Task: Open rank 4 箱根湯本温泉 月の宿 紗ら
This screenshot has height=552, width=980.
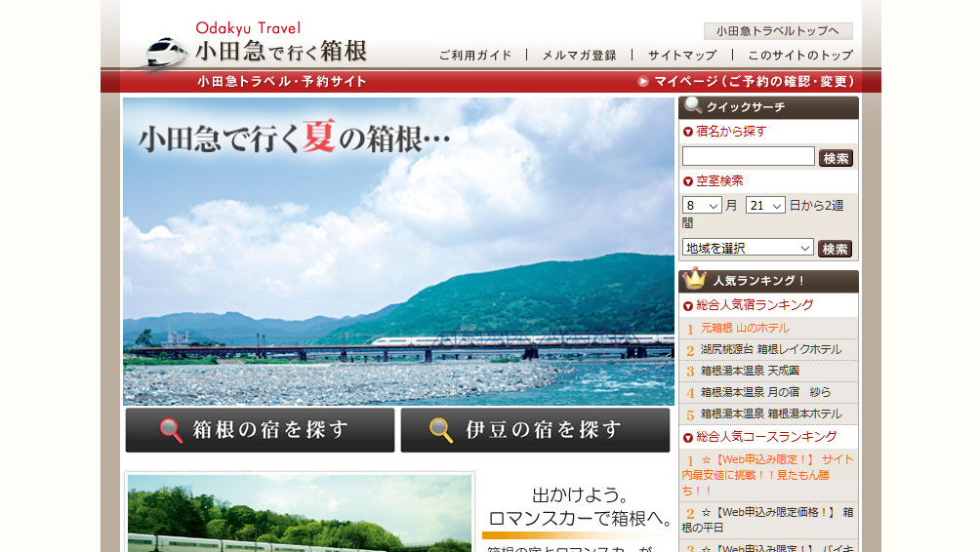Action: pyautogui.click(x=765, y=392)
